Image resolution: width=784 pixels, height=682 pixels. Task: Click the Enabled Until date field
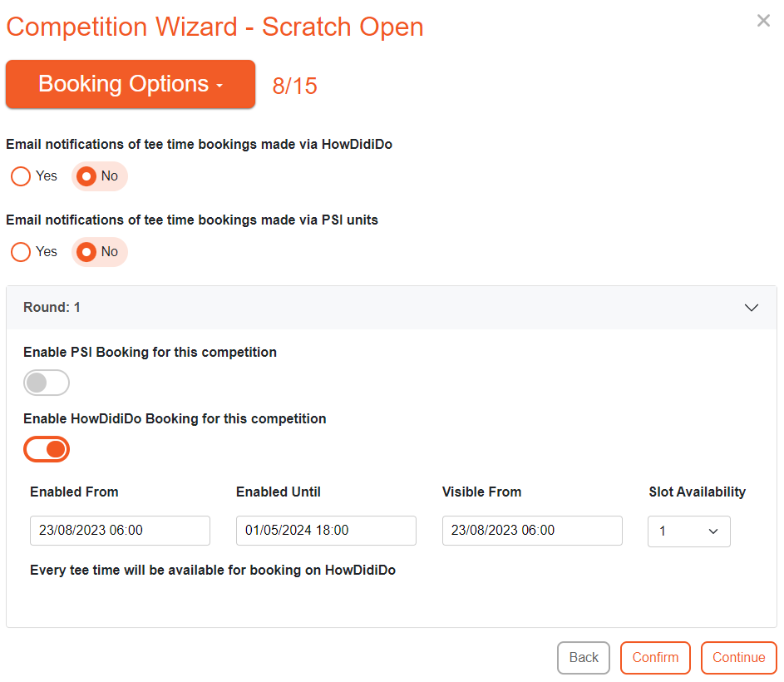(326, 531)
